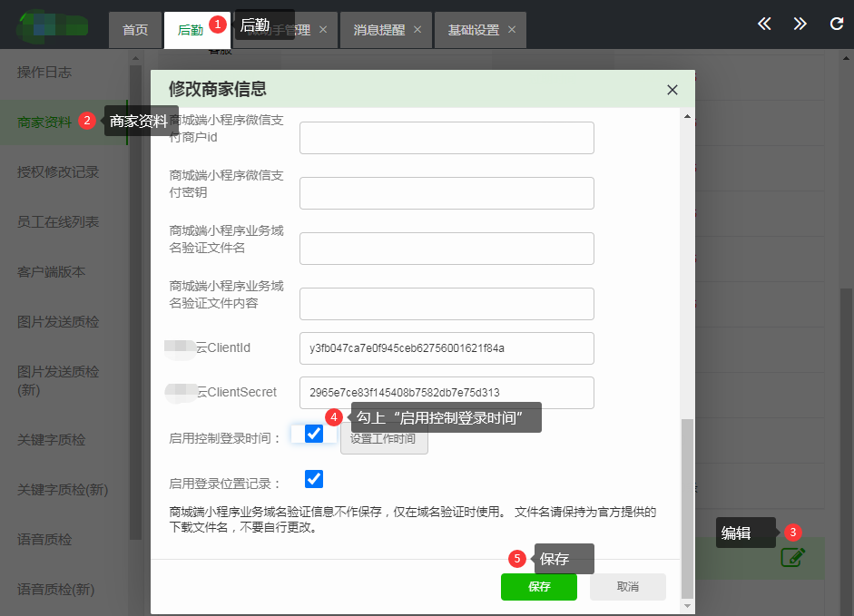The width and height of the screenshot is (854, 616).
Task: Open 操作日志 in the sidebar
Action: (44, 73)
